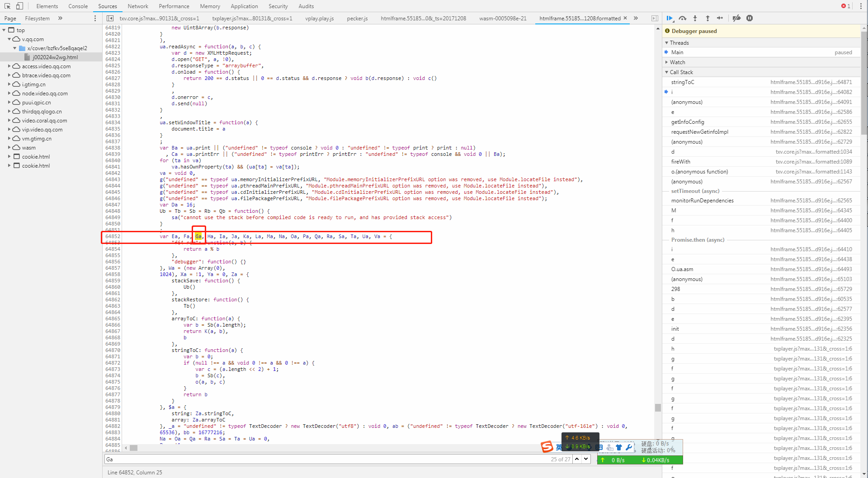Open the Sogou soft keyboard icon
Image resolution: width=868 pixels, height=478 pixels.
coord(599,447)
